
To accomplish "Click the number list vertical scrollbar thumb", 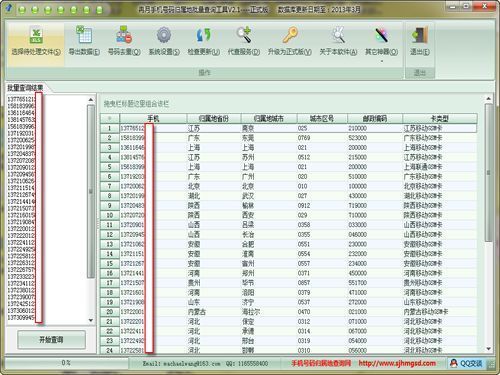I will (x=91, y=191).
